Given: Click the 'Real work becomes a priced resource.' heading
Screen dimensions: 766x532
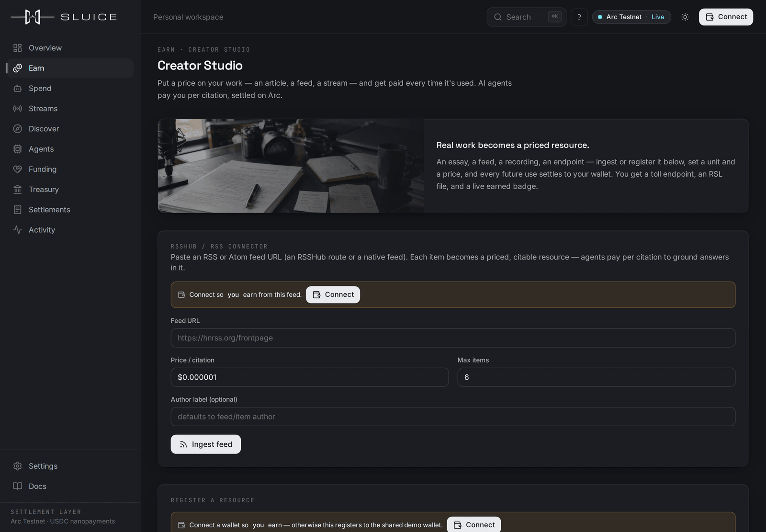Looking at the screenshot, I should coord(513,145).
